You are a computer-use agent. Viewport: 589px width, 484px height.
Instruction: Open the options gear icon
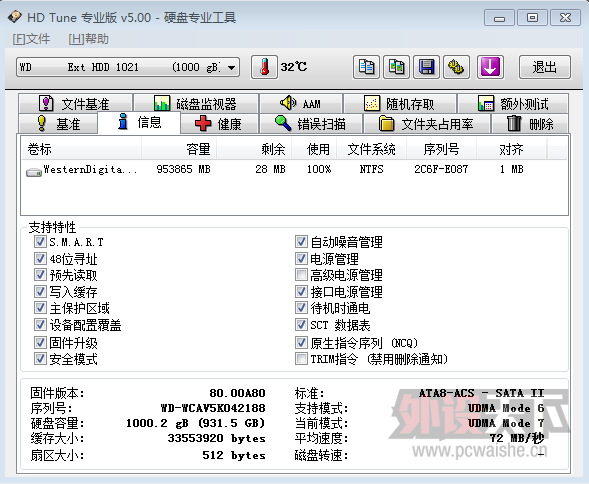[x=456, y=67]
